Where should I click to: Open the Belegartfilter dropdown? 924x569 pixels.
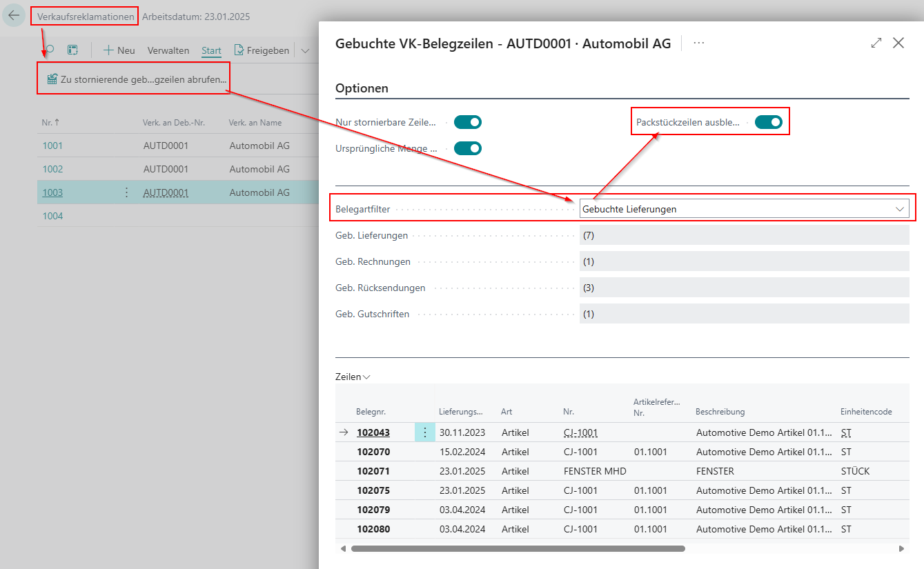[x=744, y=209]
